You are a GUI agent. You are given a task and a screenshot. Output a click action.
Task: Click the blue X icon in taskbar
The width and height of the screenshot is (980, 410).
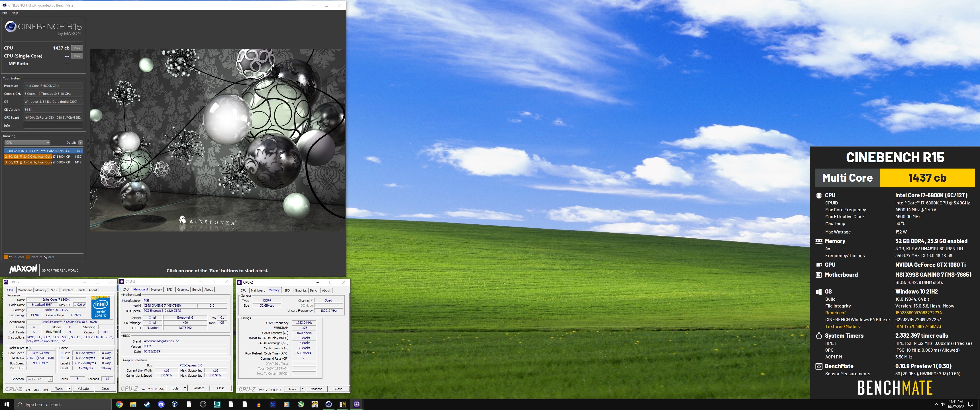pos(273,404)
